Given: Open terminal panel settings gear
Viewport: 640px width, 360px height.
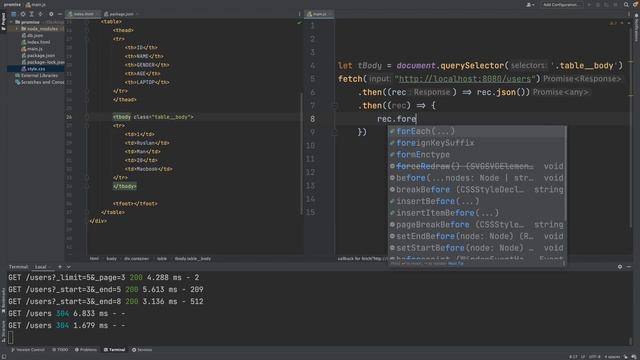Looking at the screenshot, I should (620, 267).
